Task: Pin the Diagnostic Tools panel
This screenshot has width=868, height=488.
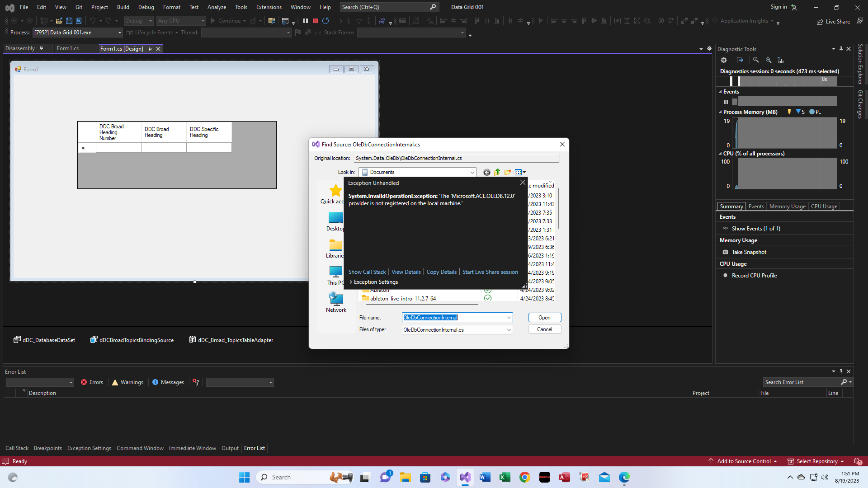Action: pos(841,49)
